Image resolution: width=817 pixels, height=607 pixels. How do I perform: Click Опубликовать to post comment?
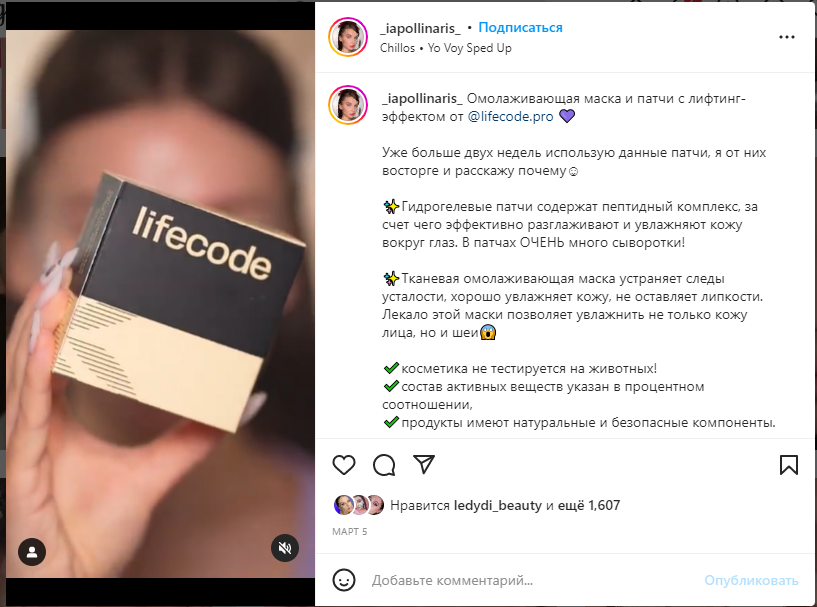click(x=751, y=580)
